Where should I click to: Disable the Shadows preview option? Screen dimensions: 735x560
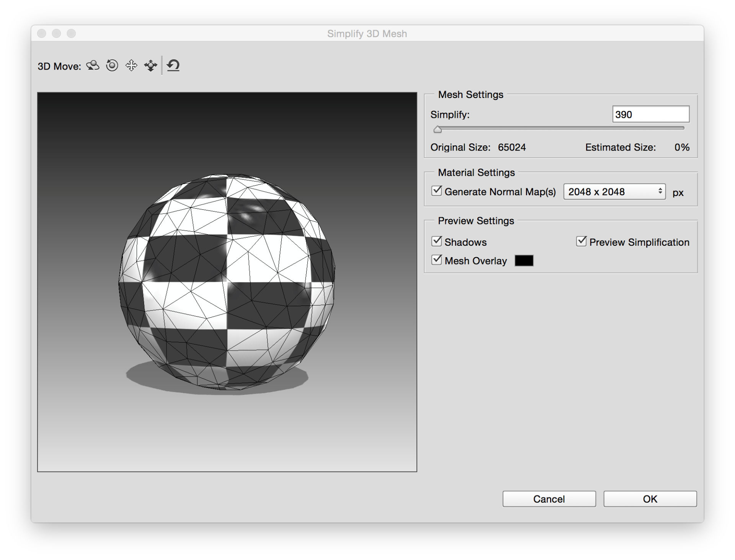click(436, 241)
